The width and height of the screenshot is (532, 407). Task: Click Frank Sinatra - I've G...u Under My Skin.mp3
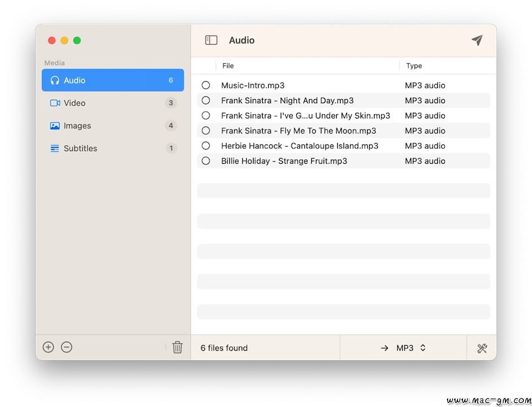(x=306, y=115)
